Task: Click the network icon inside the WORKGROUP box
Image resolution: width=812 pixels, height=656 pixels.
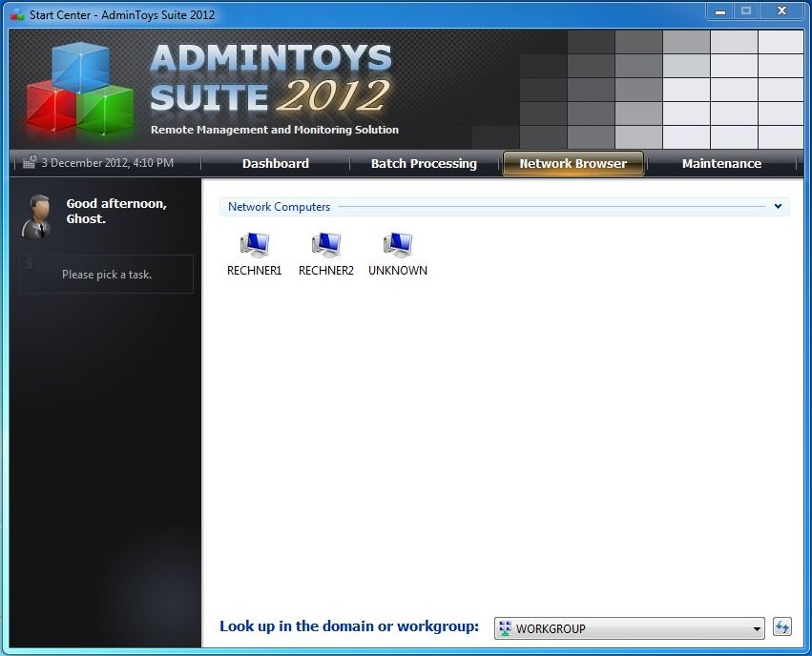Action: pyautogui.click(x=505, y=628)
